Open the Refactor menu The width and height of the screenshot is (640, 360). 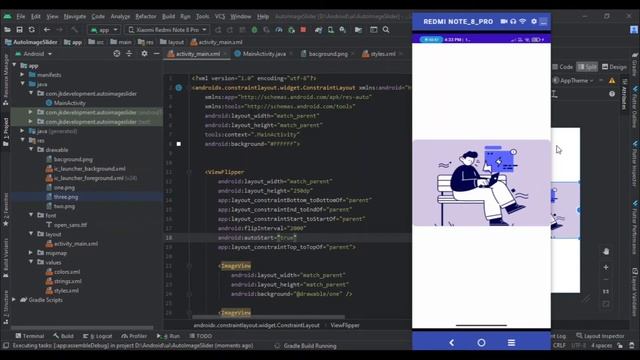[x=146, y=16]
